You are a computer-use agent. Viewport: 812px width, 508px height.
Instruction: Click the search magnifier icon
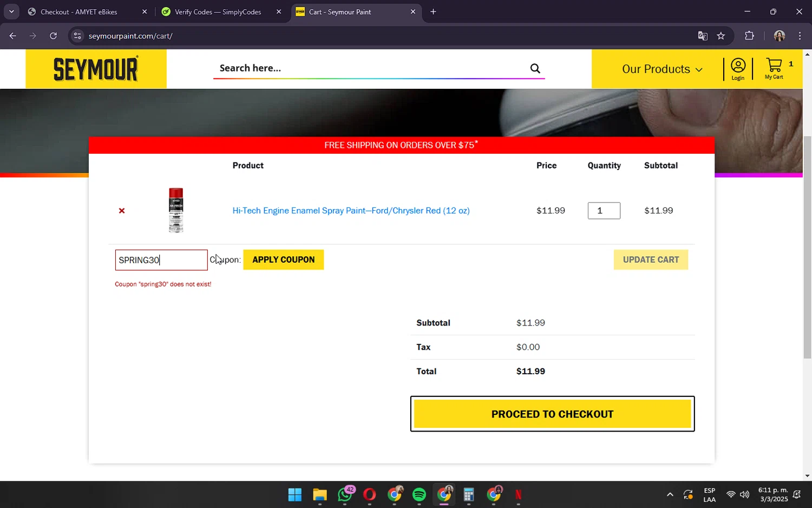(535, 68)
